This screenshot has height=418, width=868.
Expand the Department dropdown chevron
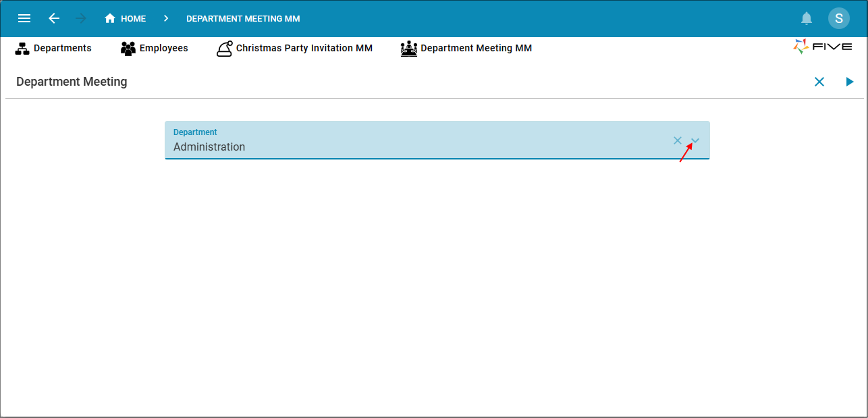696,140
